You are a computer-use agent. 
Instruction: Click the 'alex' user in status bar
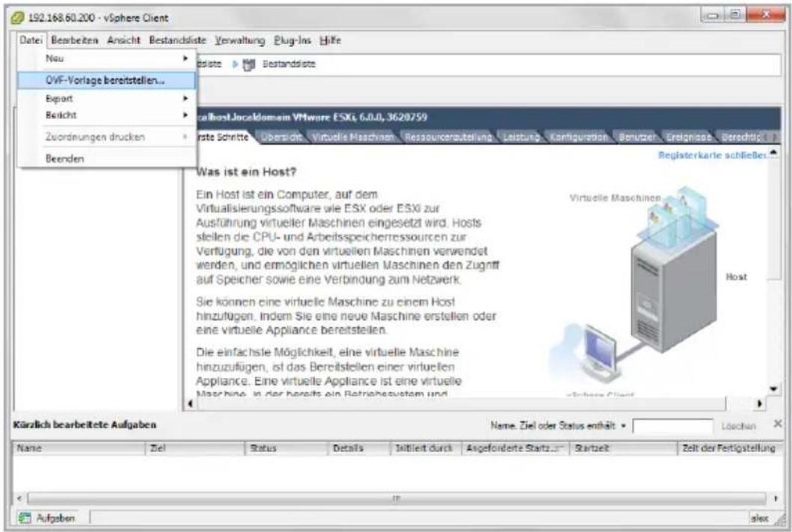[759, 519]
